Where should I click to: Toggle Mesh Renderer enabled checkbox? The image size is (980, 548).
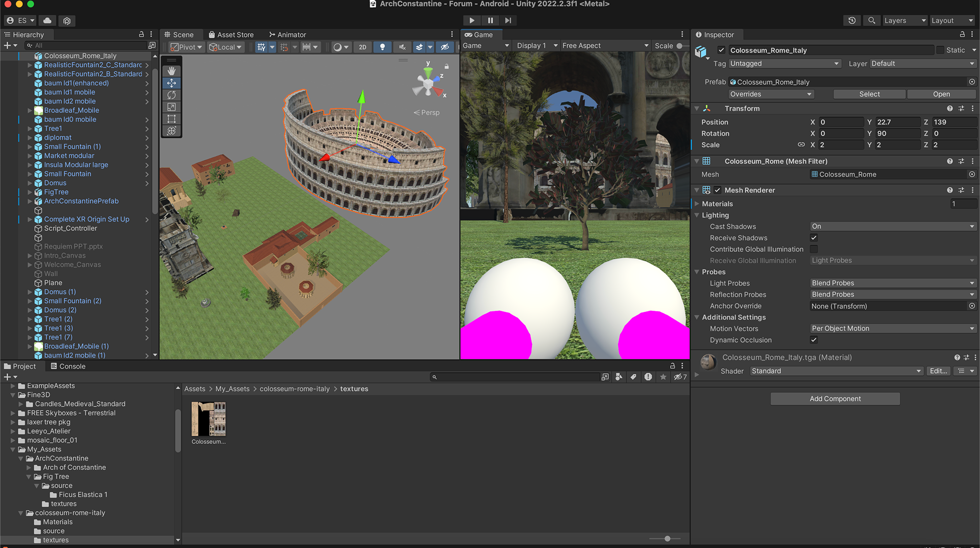pos(718,190)
